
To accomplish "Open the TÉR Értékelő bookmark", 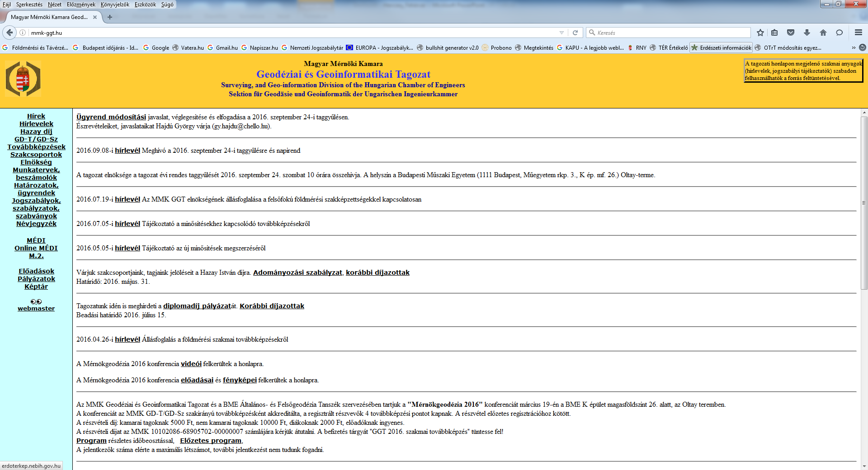I will (x=669, y=47).
